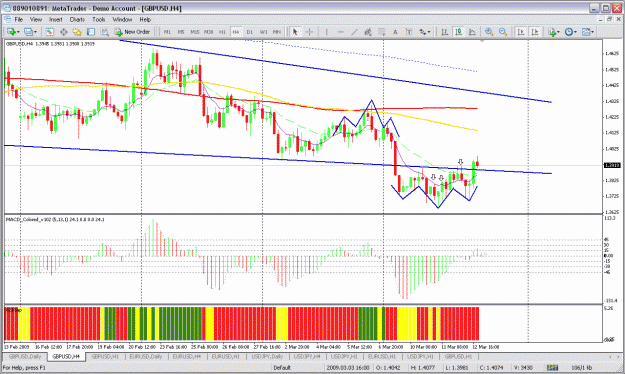Switch chart to W1 timeframe
This screenshot has width=625, height=374.
pyautogui.click(x=263, y=32)
